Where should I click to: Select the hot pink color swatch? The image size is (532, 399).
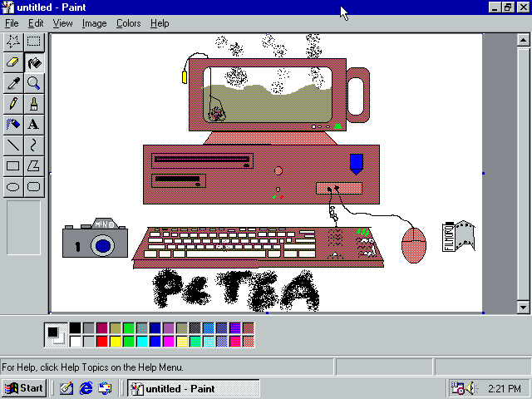pos(234,342)
